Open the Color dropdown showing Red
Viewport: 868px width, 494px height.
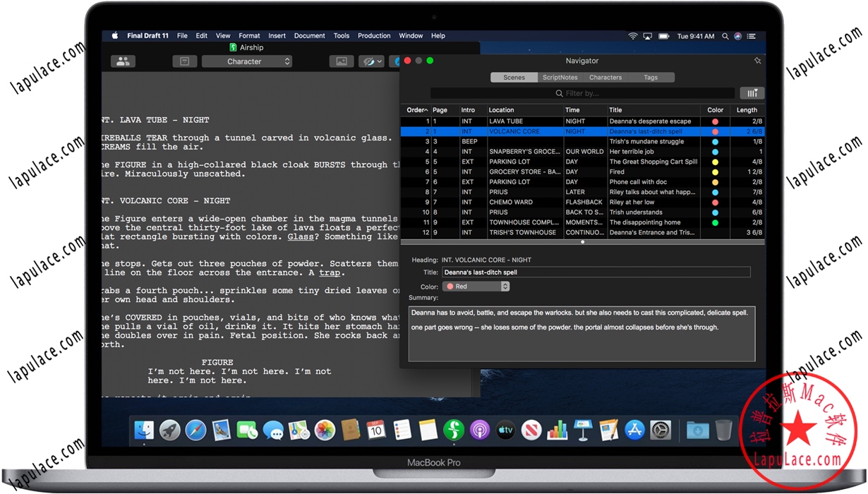tap(476, 286)
